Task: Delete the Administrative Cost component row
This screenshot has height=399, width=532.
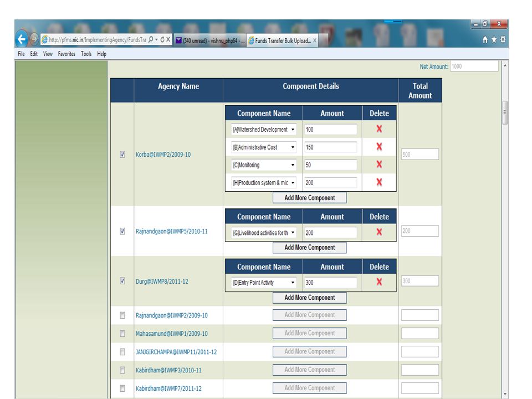Action: (x=379, y=146)
